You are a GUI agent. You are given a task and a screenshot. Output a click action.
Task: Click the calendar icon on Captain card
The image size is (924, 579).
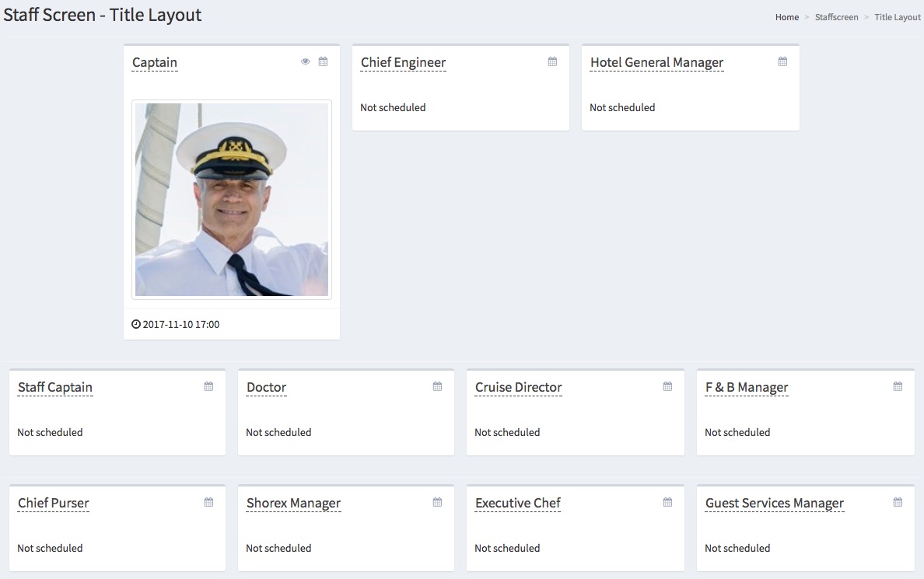(x=324, y=61)
